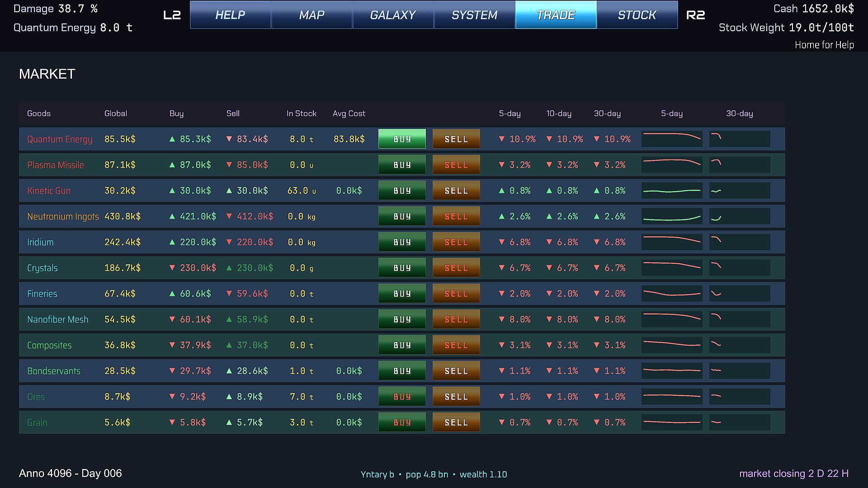Image resolution: width=868 pixels, height=488 pixels.
Task: Select the Nanofiber Mesh goods row name
Action: coord(58,319)
